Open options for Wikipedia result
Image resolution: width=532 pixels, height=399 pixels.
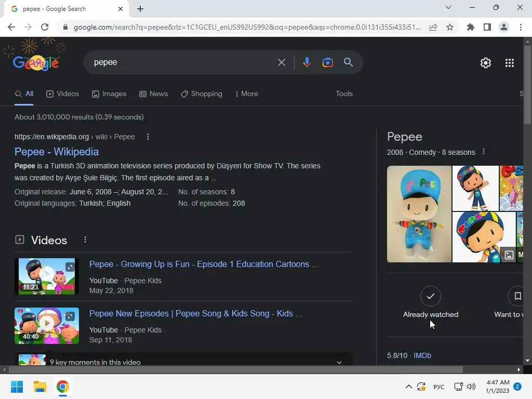[x=148, y=137]
